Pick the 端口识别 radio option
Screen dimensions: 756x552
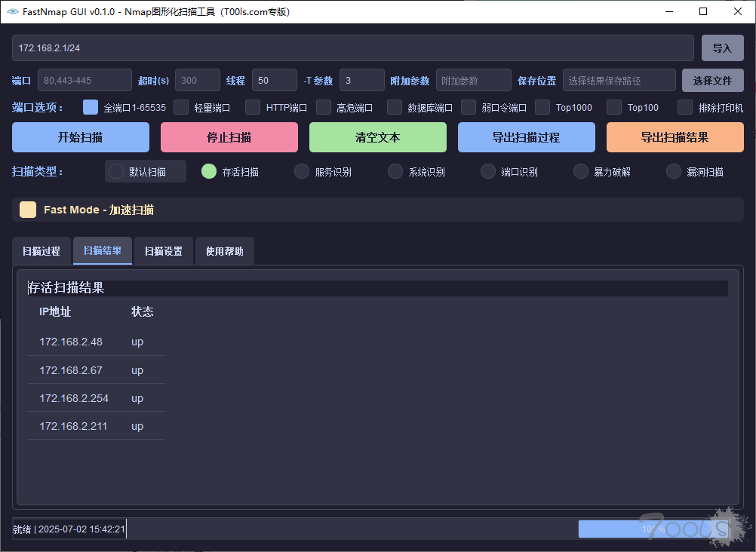point(488,171)
